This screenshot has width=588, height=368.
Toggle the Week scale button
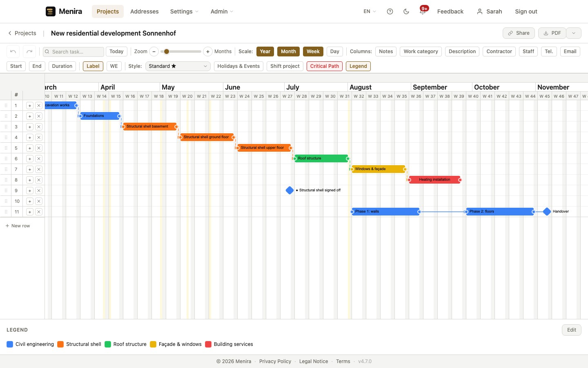pos(313,52)
